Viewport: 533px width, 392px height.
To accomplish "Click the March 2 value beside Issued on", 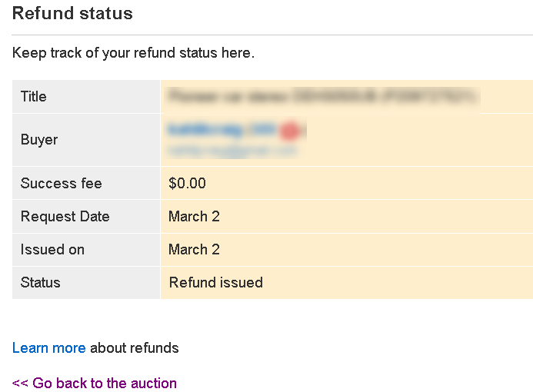I will point(194,250).
